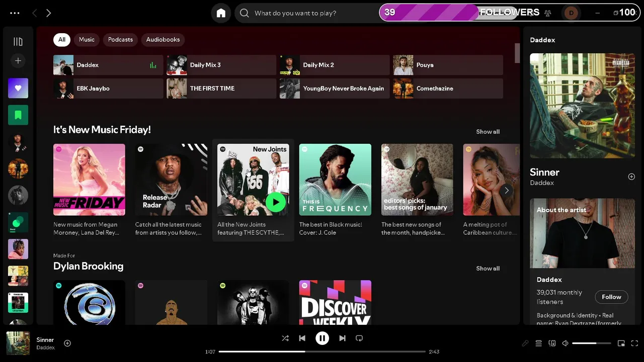Show all for It's New Music Friday
644x362 pixels.
[x=488, y=132]
